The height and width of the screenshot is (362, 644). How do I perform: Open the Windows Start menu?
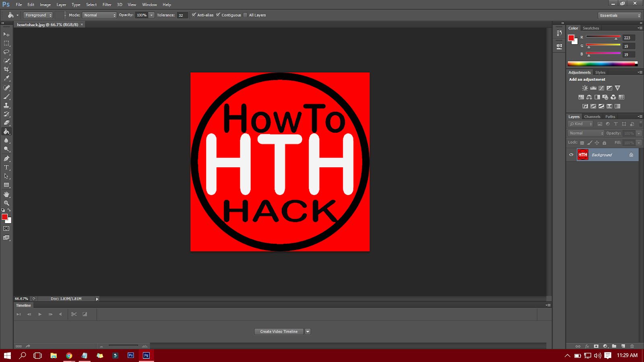coord(7,356)
